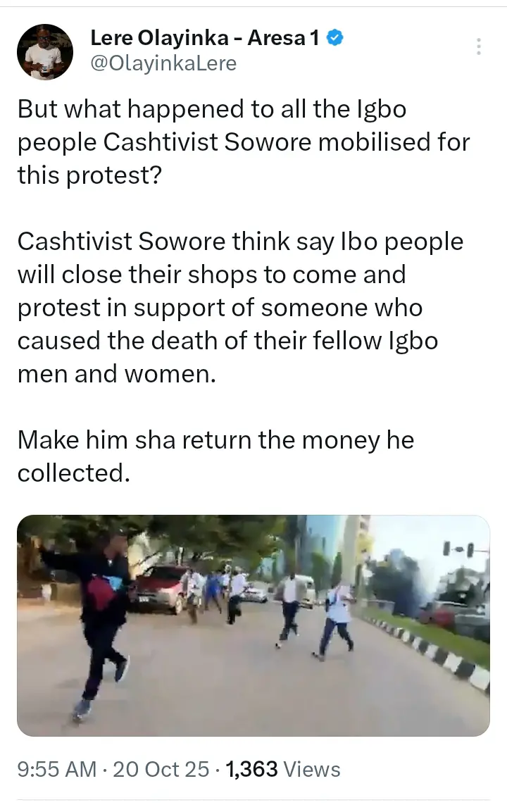The image size is (507, 812).
Task: Play the embedded protest video
Action: pyautogui.click(x=254, y=625)
